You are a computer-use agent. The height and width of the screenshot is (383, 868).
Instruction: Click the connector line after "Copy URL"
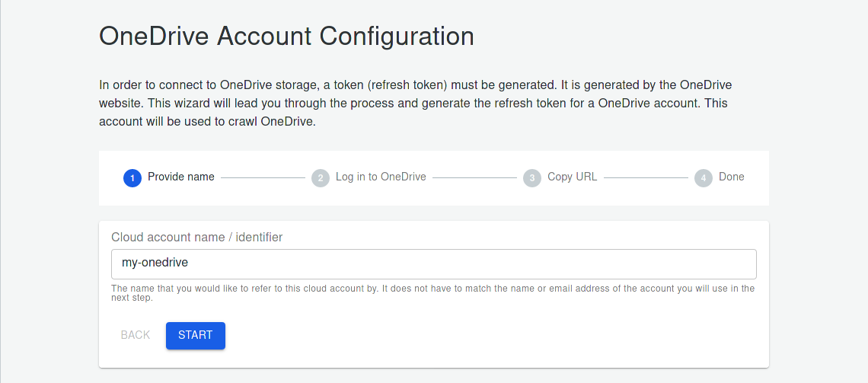[646, 177]
